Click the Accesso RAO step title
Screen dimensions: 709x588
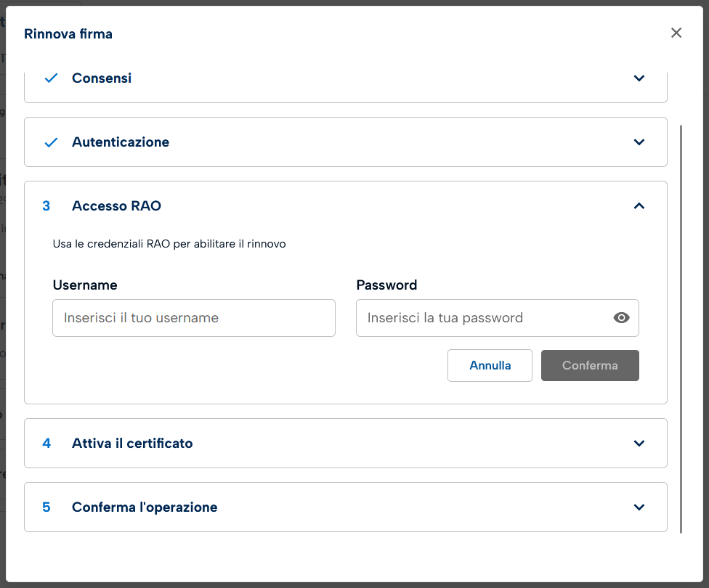116,206
